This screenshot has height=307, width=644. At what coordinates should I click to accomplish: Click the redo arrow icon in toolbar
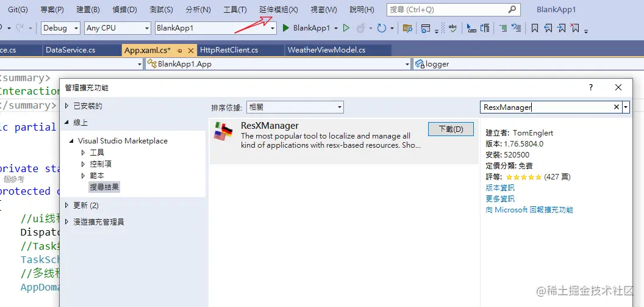[20, 28]
